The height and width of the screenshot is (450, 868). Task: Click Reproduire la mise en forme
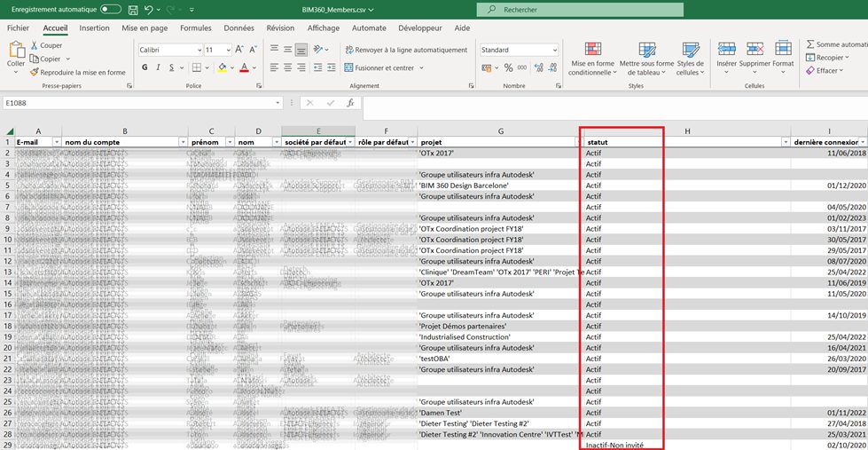click(x=77, y=72)
